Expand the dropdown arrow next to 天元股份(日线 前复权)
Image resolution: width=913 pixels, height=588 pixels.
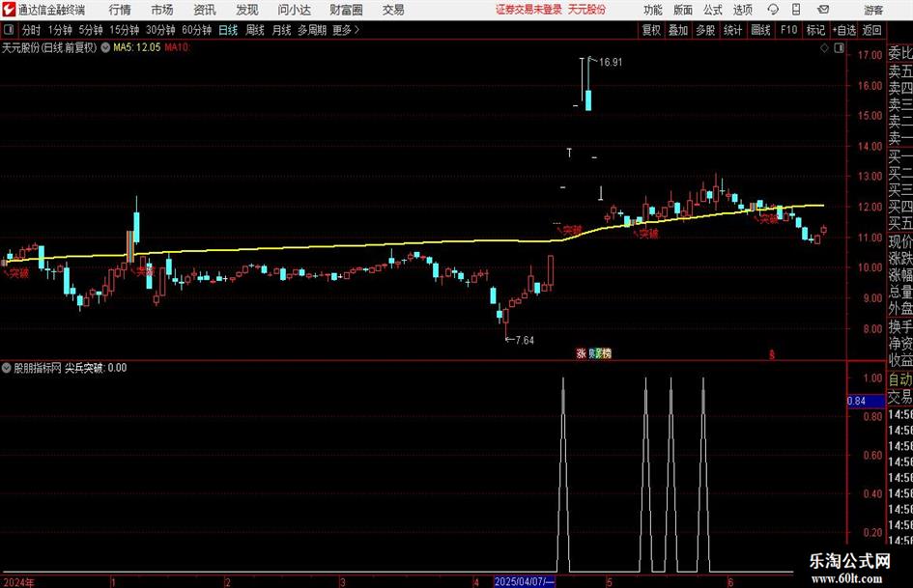[105, 47]
